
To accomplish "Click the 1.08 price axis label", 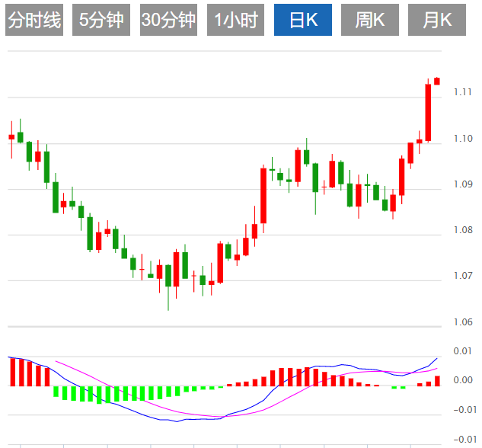I will pyautogui.click(x=463, y=230).
